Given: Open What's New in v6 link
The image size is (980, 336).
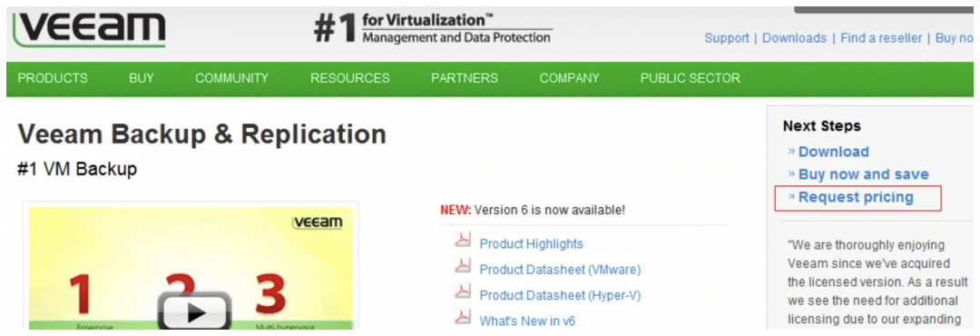Looking at the screenshot, I should point(527,321).
